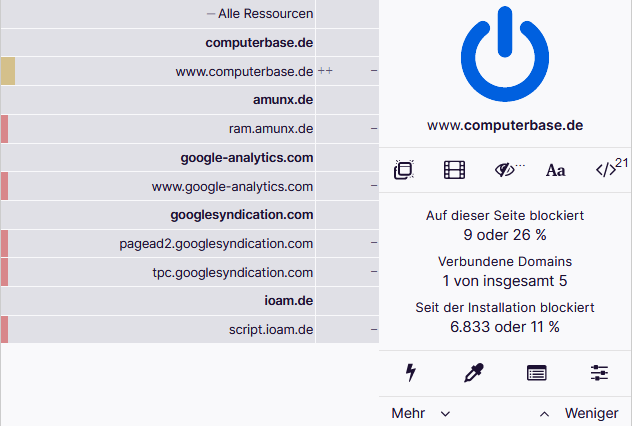Toggle large media element blocking
Screen dimensions: 632x426
point(454,170)
